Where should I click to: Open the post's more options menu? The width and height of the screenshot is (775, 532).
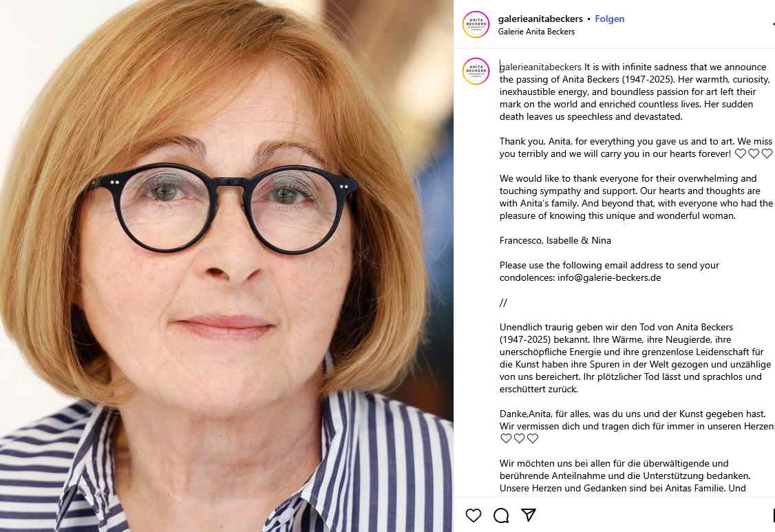click(x=773, y=24)
